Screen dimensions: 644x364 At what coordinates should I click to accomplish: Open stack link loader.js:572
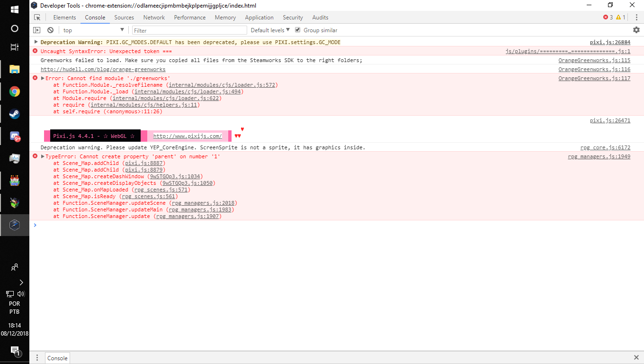(222, 85)
